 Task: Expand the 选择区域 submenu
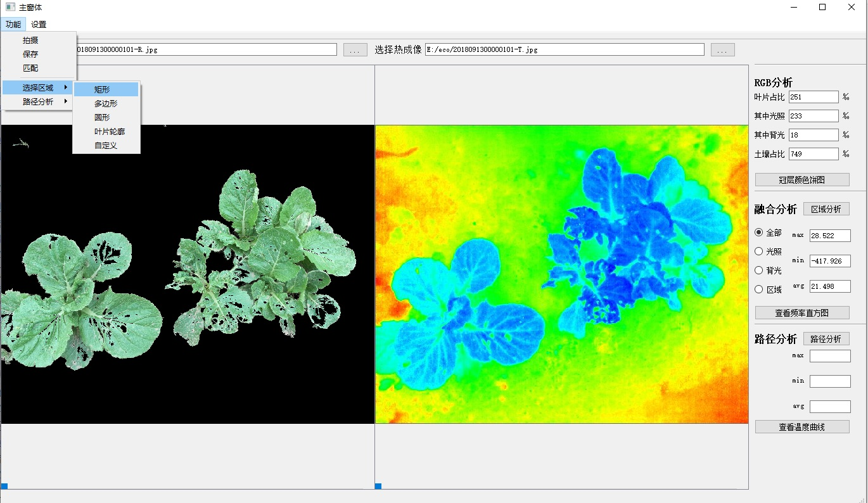38,87
